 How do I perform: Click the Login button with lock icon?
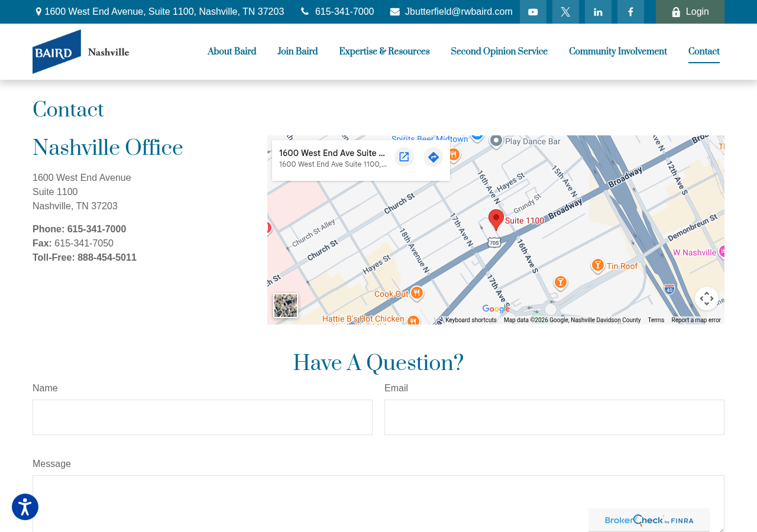pyautogui.click(x=690, y=12)
